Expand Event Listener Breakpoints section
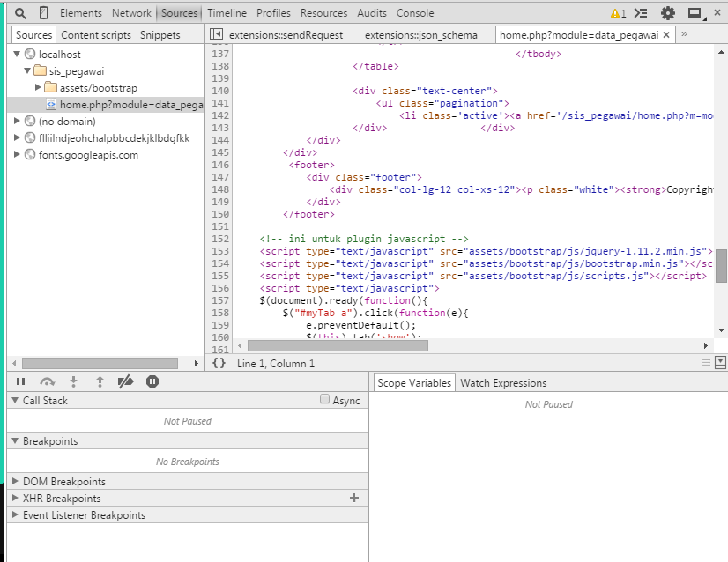728x562 pixels. click(x=15, y=514)
